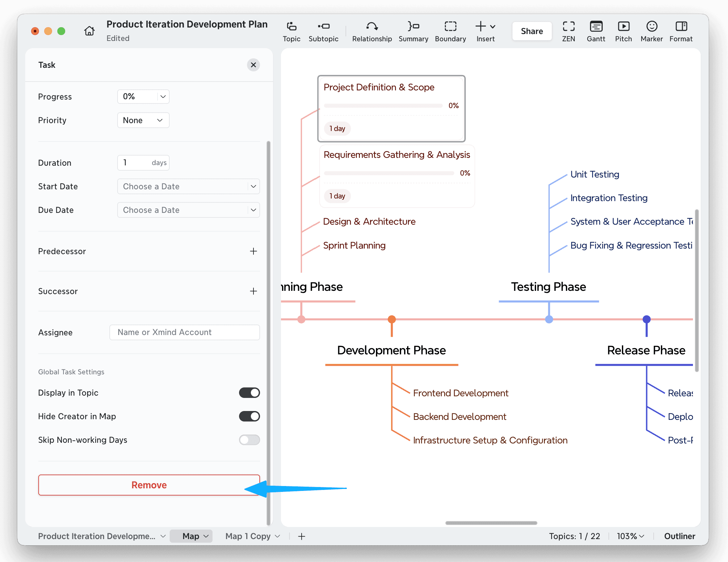
Task: Enable Skip Non-working Days
Action: point(249,440)
